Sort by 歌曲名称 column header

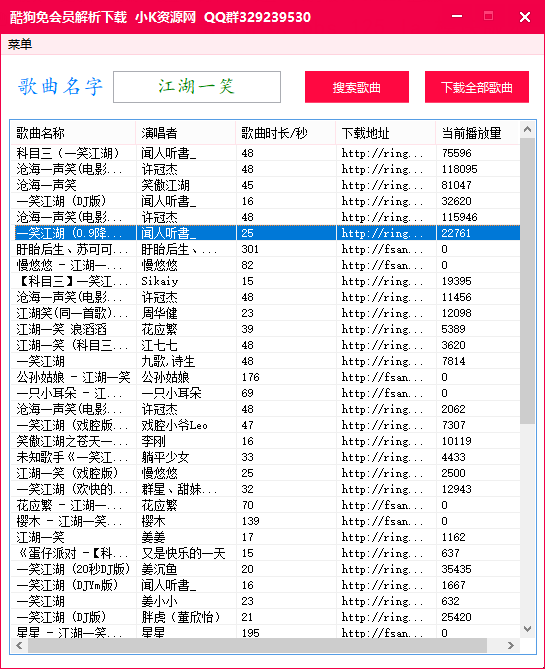(73, 133)
